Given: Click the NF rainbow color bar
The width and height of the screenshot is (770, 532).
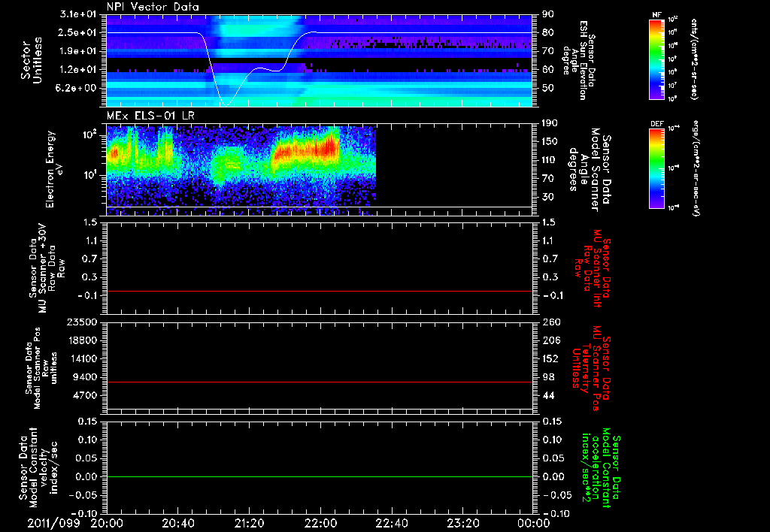Looking at the screenshot, I should point(657,59).
